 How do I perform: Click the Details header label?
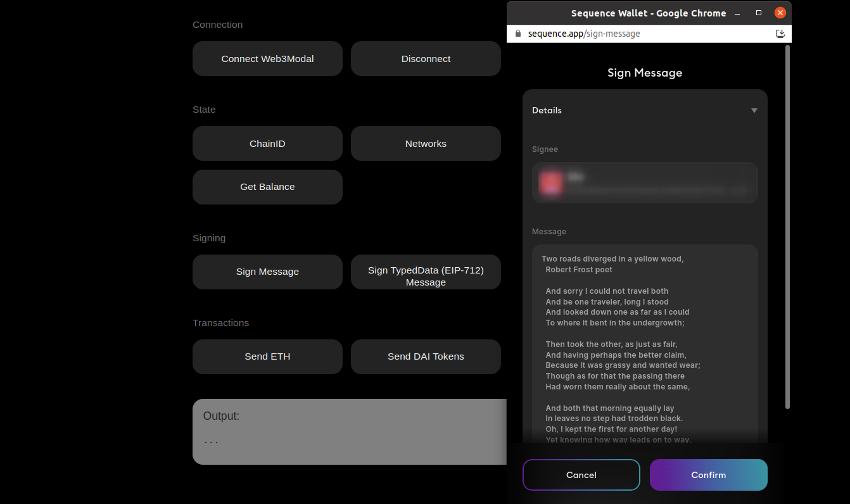(x=547, y=110)
